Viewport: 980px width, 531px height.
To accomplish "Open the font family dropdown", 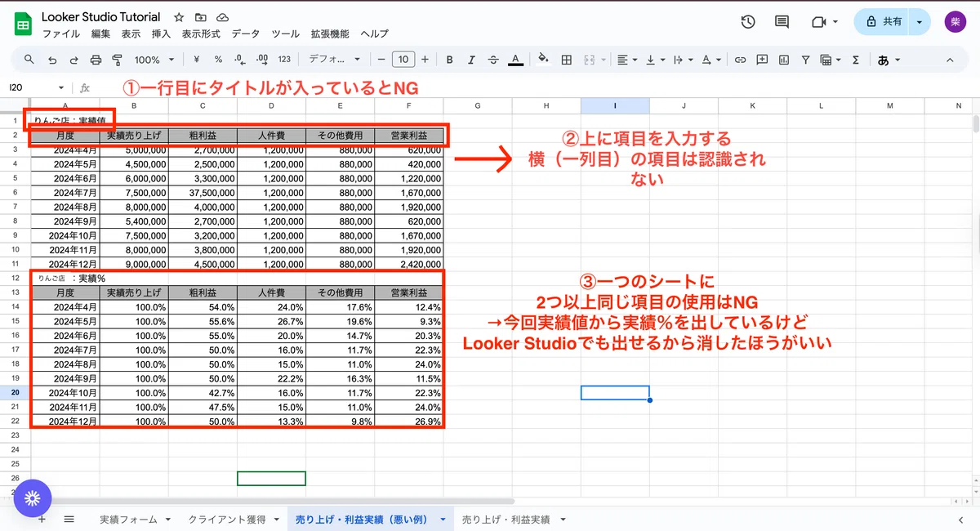I will 335,60.
